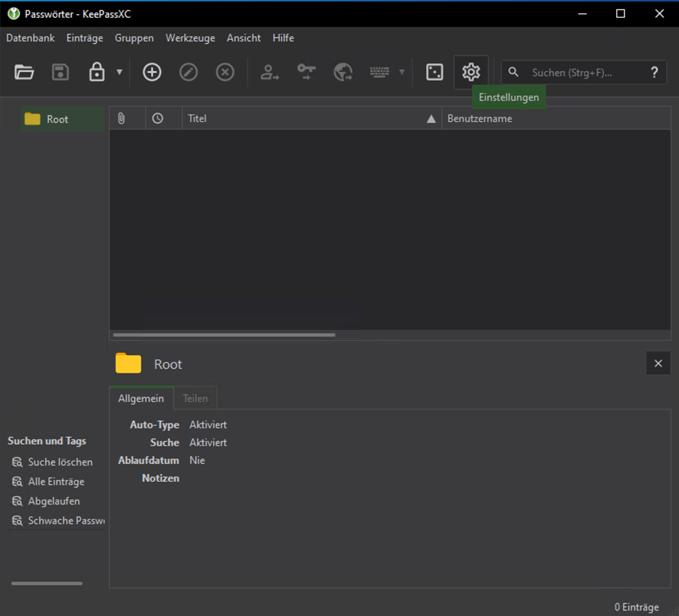Lock the database with padlock icon
The height and width of the screenshot is (616, 679).
coord(96,72)
